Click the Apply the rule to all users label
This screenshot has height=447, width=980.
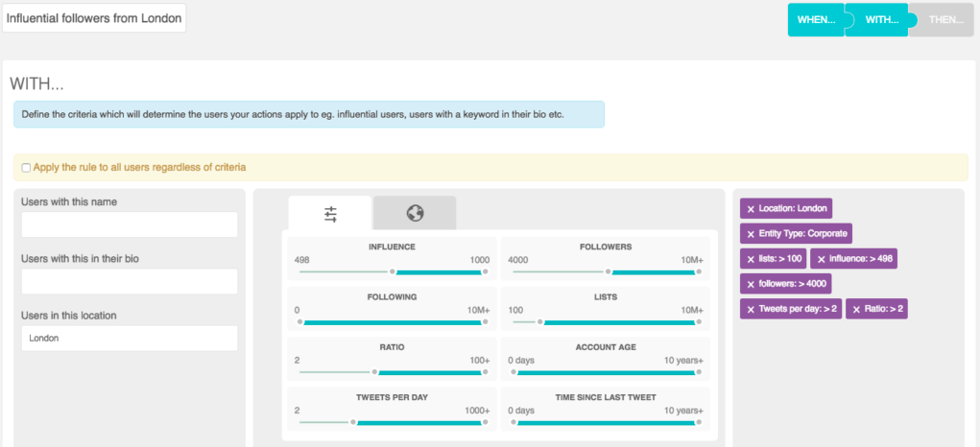139,167
